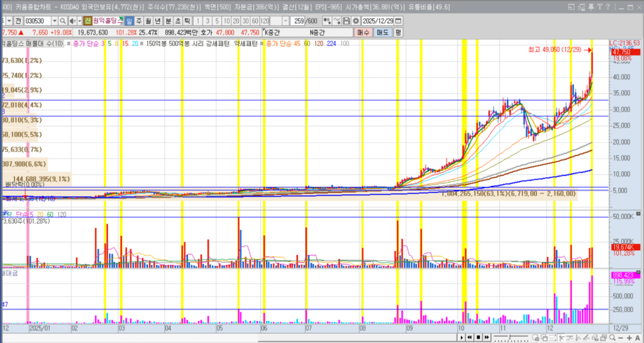Click the 매도 sell button
Screen dimensions: 644x343
click(382, 32)
